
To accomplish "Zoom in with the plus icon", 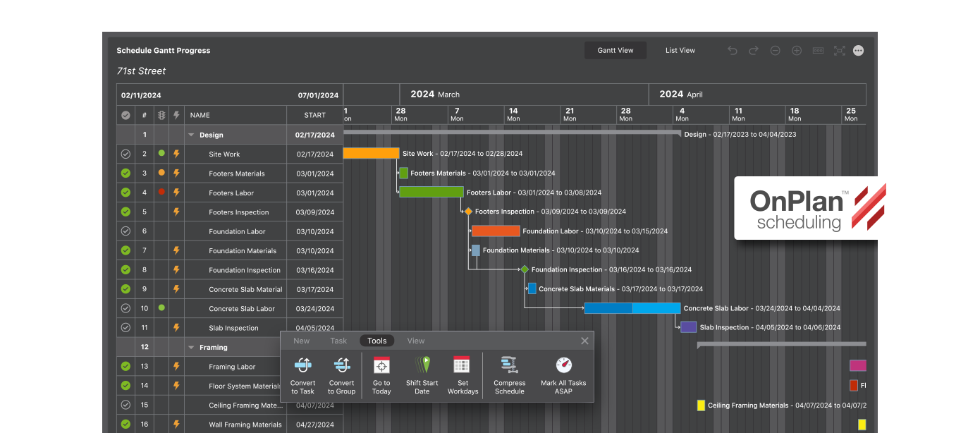I will click(797, 51).
